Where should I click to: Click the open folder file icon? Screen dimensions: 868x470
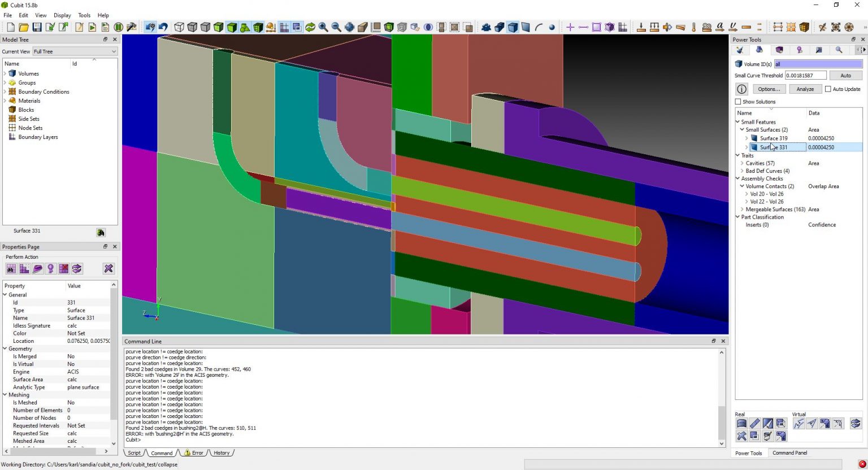[x=23, y=27]
